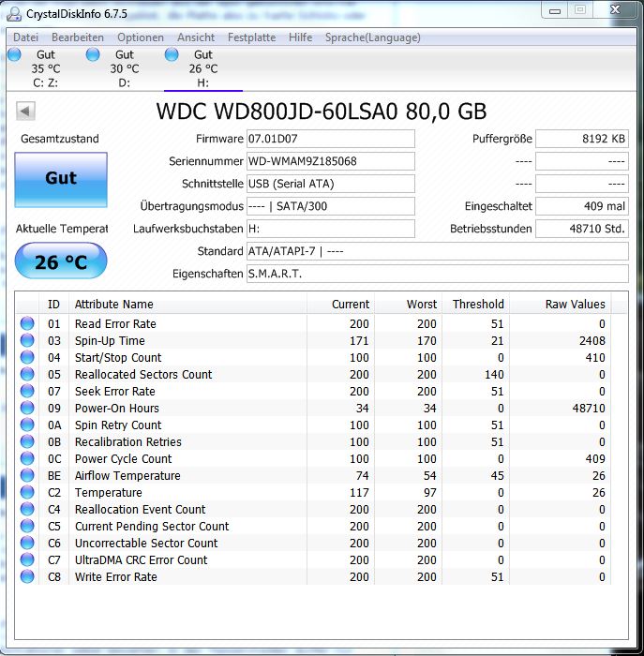The width and height of the screenshot is (644, 656).
Task: Select disk H: status orb
Action: point(172,54)
